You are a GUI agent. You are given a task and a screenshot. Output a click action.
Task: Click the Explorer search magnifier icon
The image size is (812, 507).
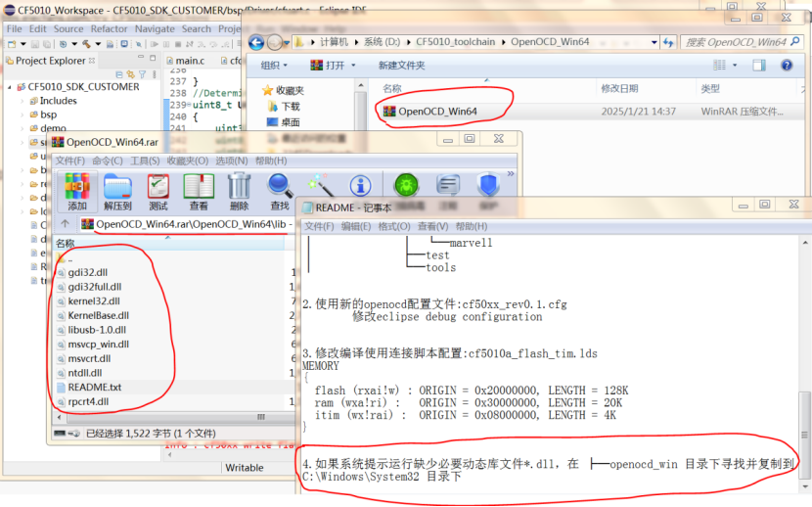click(x=796, y=41)
